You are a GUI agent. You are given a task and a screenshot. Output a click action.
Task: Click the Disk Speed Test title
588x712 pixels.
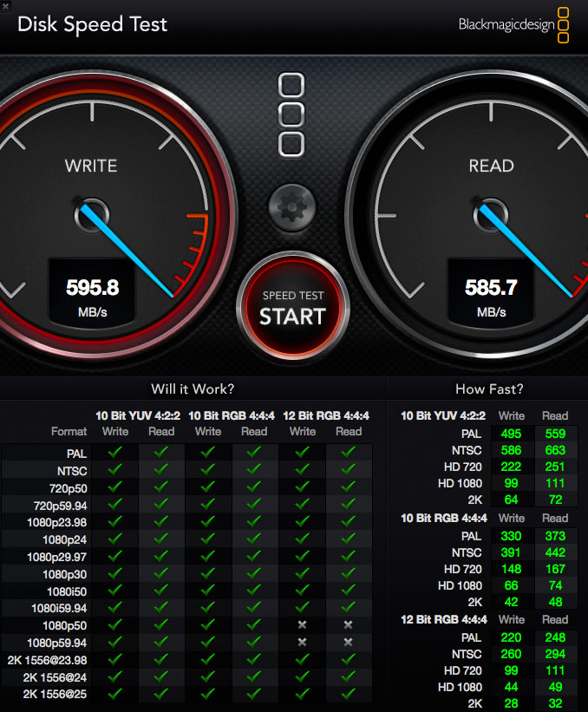click(x=92, y=24)
